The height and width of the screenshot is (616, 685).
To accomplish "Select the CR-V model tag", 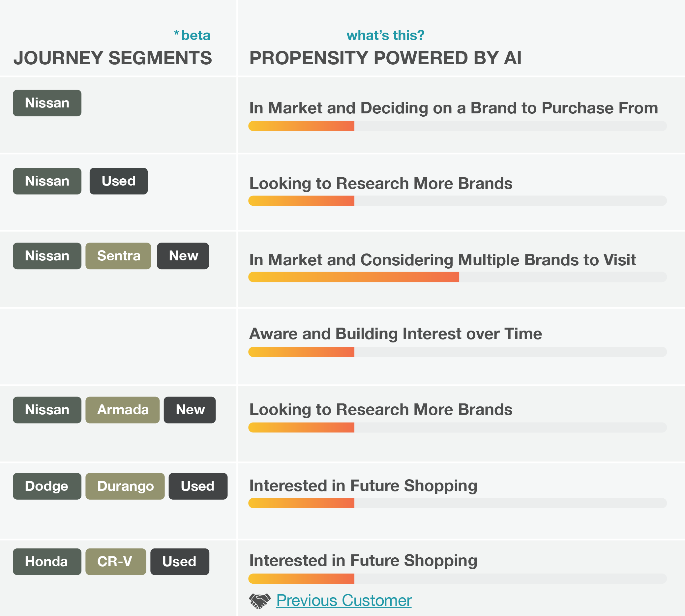I will 116,562.
